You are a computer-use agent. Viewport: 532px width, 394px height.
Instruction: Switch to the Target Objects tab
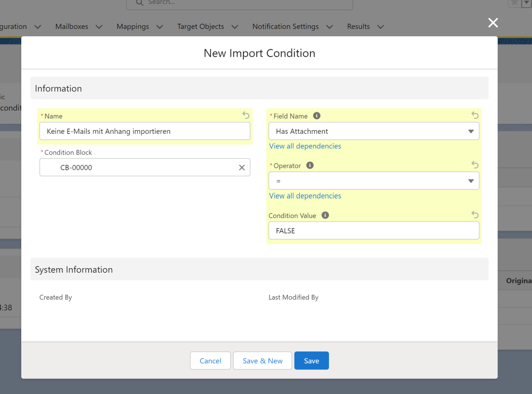tap(200, 27)
